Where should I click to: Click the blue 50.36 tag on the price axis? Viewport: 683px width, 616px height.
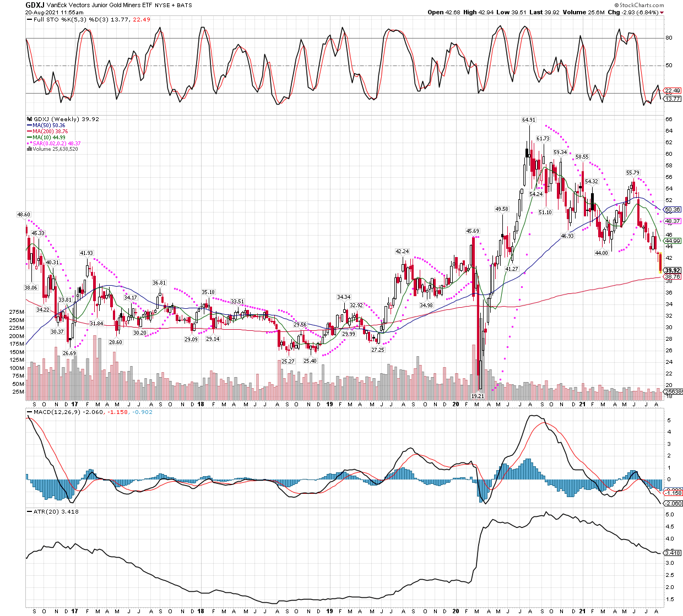[673, 210]
